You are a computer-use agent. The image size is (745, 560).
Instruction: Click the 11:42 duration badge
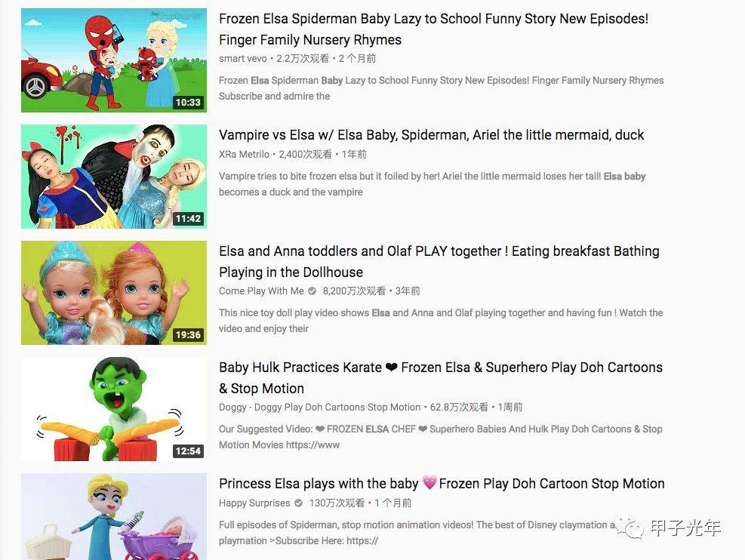pyautogui.click(x=188, y=218)
